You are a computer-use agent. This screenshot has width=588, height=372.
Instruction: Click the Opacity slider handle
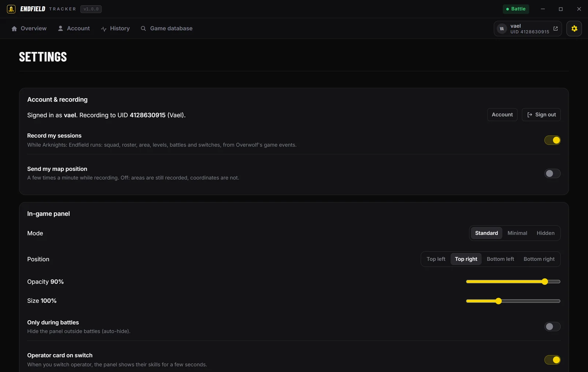point(545,282)
